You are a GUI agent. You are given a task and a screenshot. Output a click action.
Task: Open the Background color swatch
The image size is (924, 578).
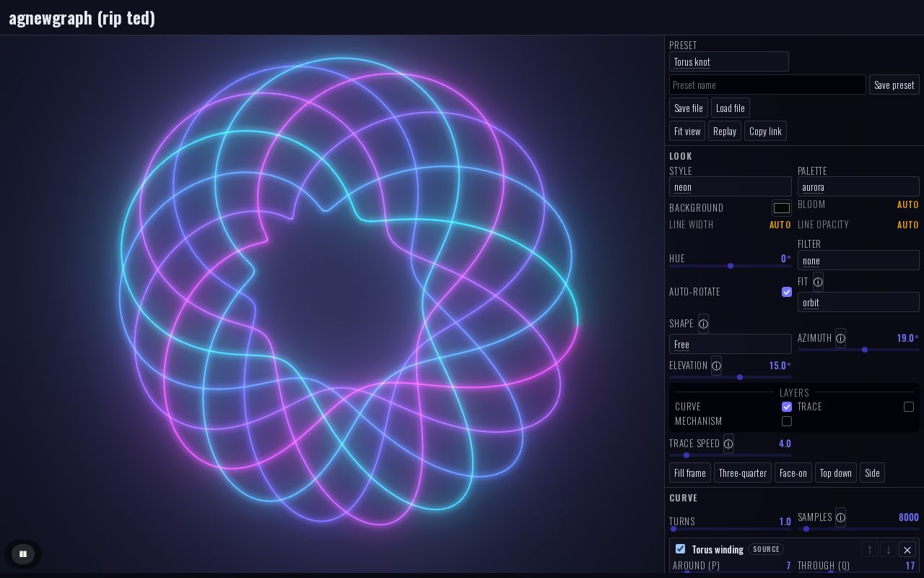782,208
